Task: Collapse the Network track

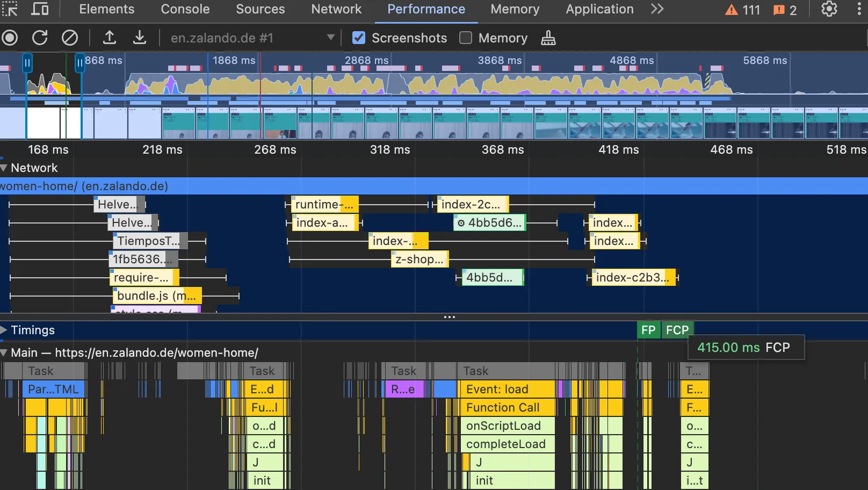Action: click(x=4, y=168)
